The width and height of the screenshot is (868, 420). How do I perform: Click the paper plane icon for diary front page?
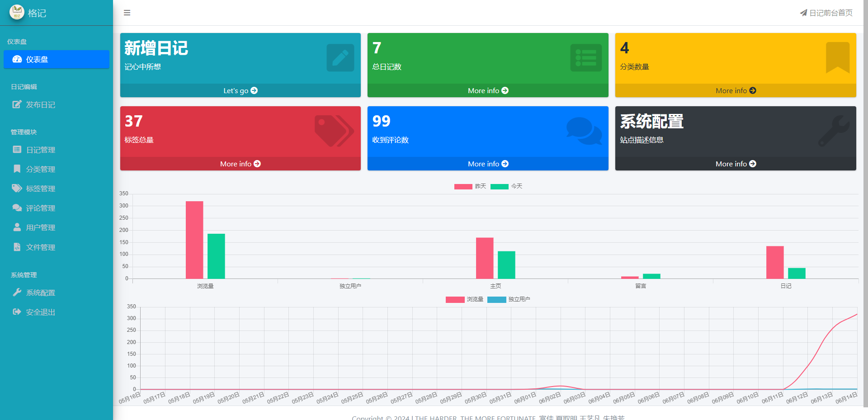tap(803, 13)
